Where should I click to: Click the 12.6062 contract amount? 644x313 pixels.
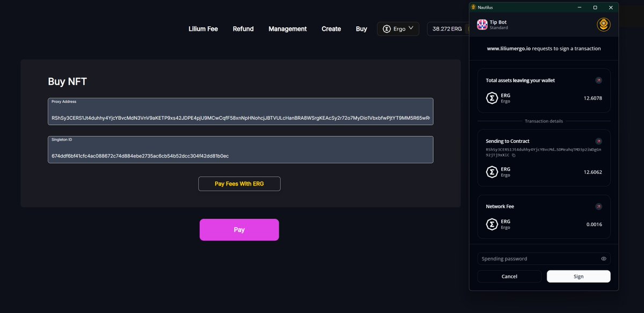tap(592, 172)
